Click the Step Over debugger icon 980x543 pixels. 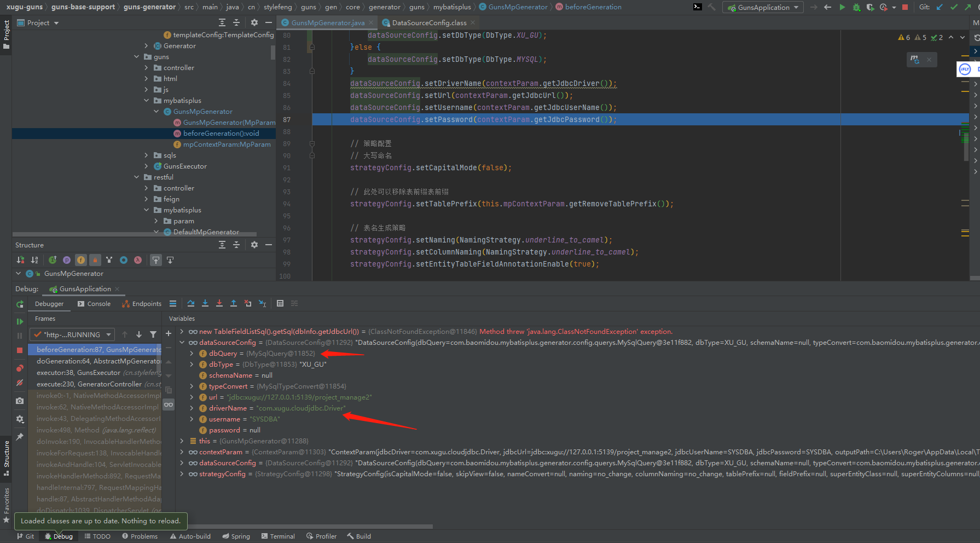[x=190, y=303]
